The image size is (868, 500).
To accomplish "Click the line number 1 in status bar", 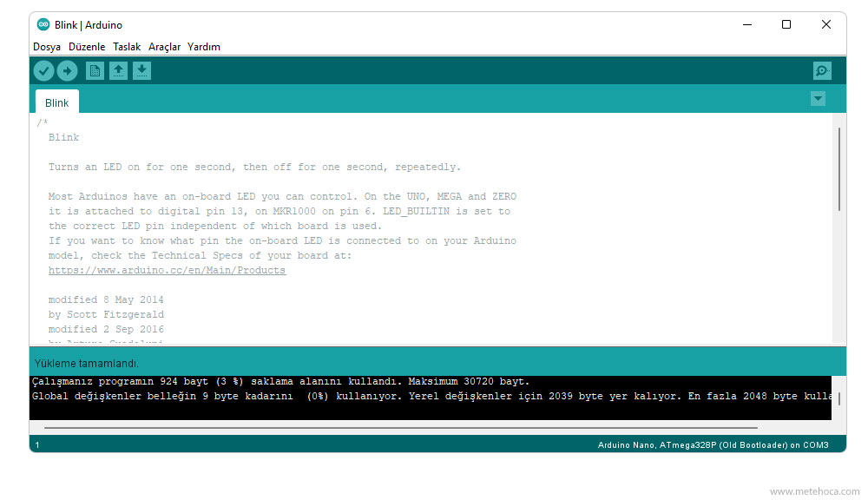I will tap(37, 444).
